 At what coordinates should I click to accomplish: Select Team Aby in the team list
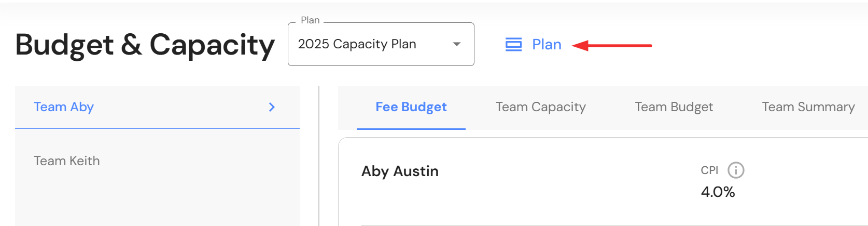tap(64, 107)
